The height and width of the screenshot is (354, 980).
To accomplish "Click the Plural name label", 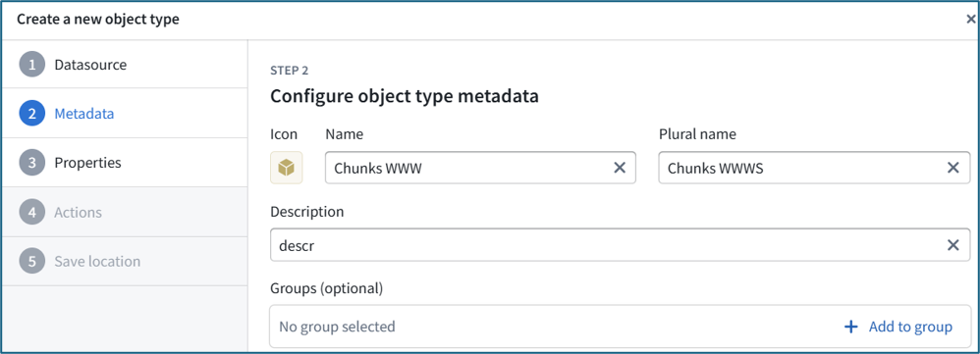I will [697, 134].
